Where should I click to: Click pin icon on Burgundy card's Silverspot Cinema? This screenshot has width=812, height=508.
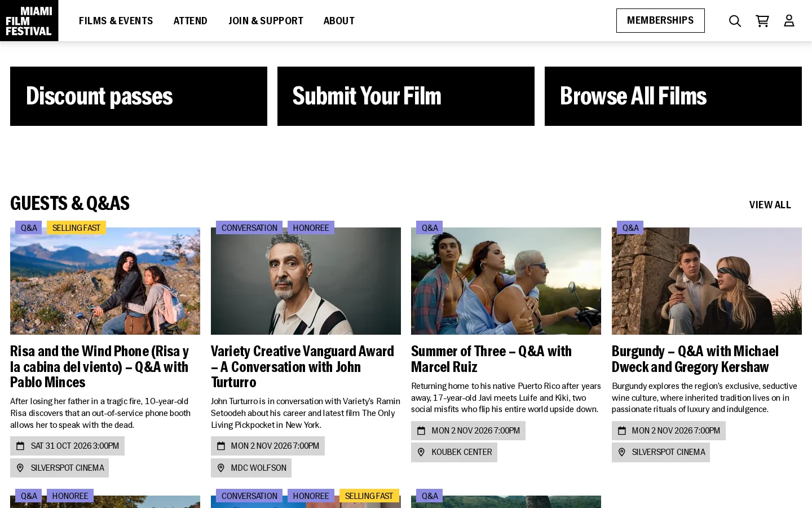(621, 452)
